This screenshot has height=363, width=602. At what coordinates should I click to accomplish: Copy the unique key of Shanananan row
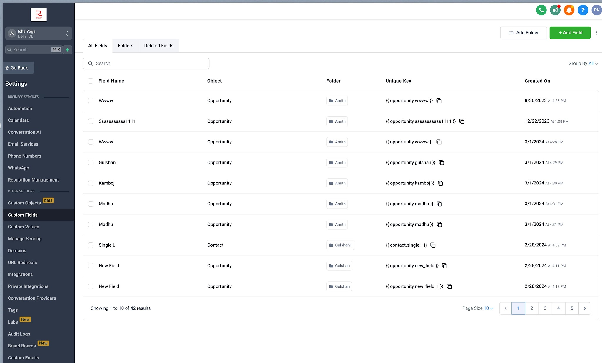pyautogui.click(x=461, y=121)
